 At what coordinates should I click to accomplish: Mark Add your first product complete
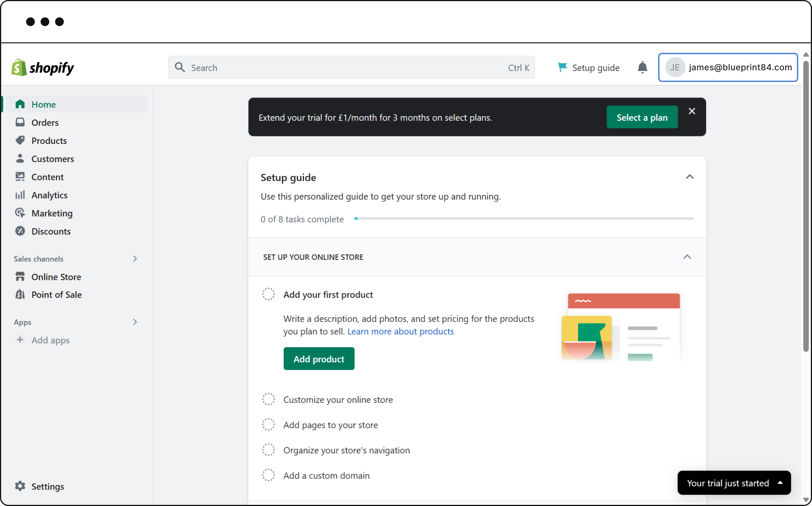[x=268, y=294]
